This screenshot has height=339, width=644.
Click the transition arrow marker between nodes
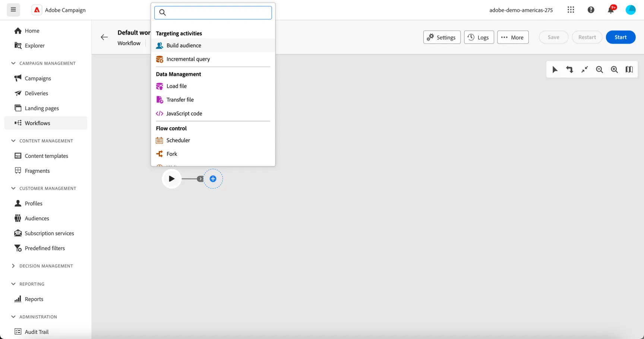200,179
